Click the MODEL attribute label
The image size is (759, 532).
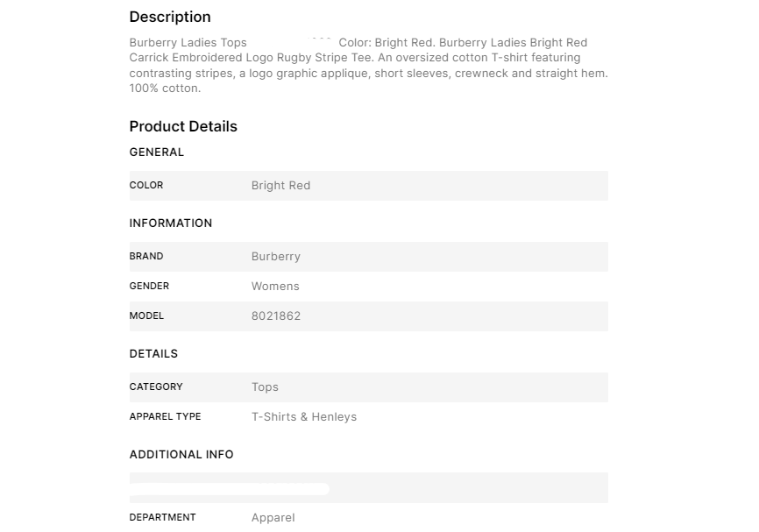[146, 316]
